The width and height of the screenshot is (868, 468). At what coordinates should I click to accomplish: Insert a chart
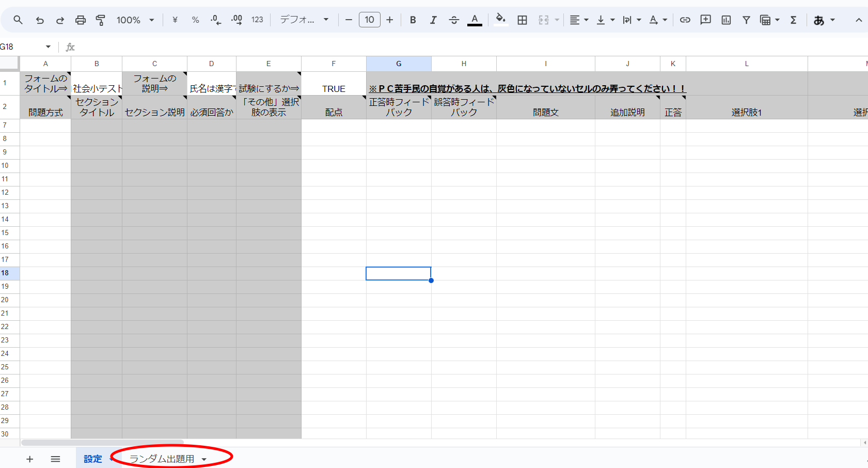click(x=726, y=20)
